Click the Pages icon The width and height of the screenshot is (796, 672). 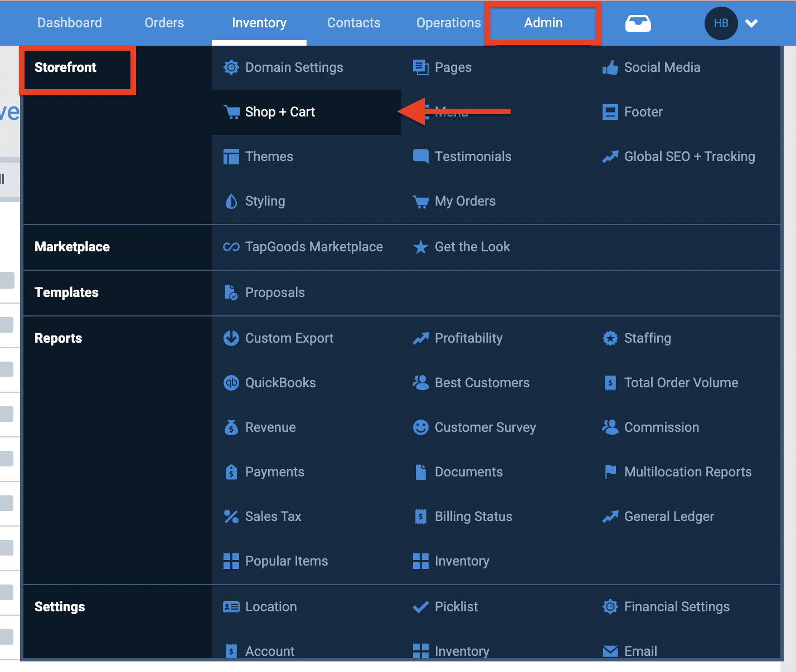point(420,67)
